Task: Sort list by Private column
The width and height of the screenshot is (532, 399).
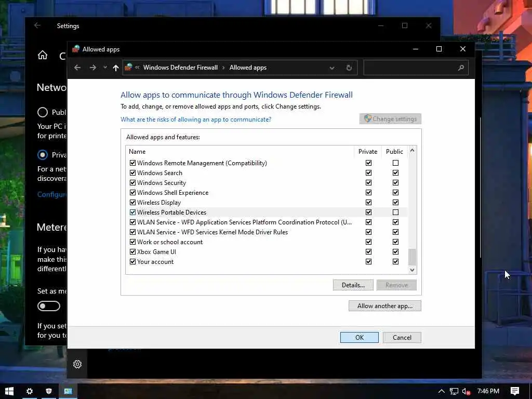Action: point(368,152)
